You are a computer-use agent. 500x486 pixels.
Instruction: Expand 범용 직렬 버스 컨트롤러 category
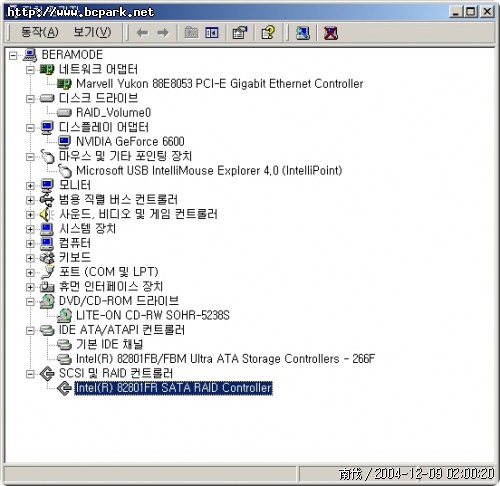tap(30, 200)
